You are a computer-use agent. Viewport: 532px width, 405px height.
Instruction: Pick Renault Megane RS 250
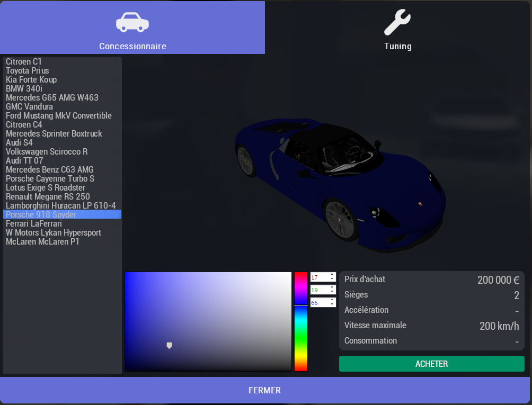(62, 196)
